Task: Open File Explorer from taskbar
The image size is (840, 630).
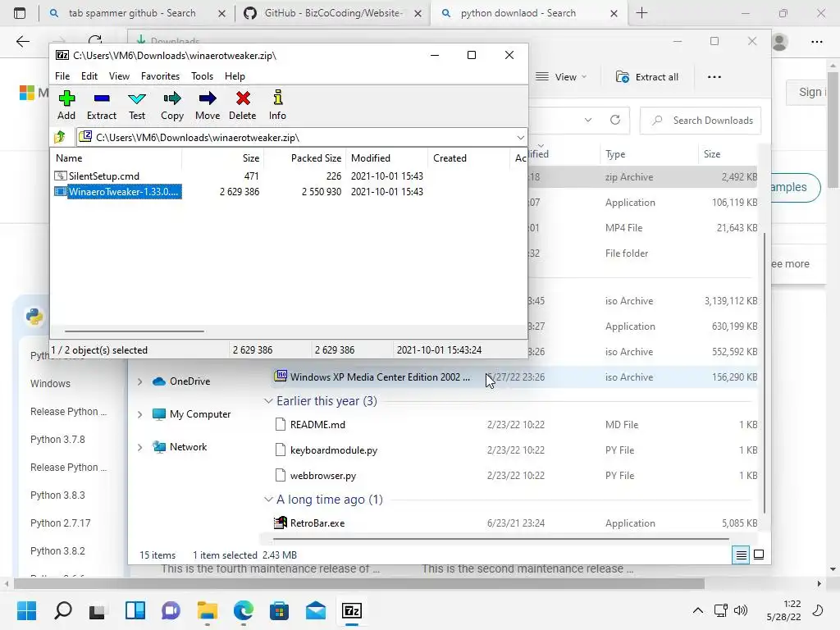Action: click(x=207, y=610)
